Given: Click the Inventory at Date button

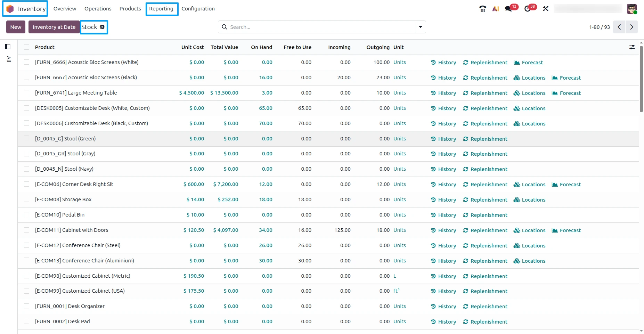Looking at the screenshot, I should pos(54,27).
